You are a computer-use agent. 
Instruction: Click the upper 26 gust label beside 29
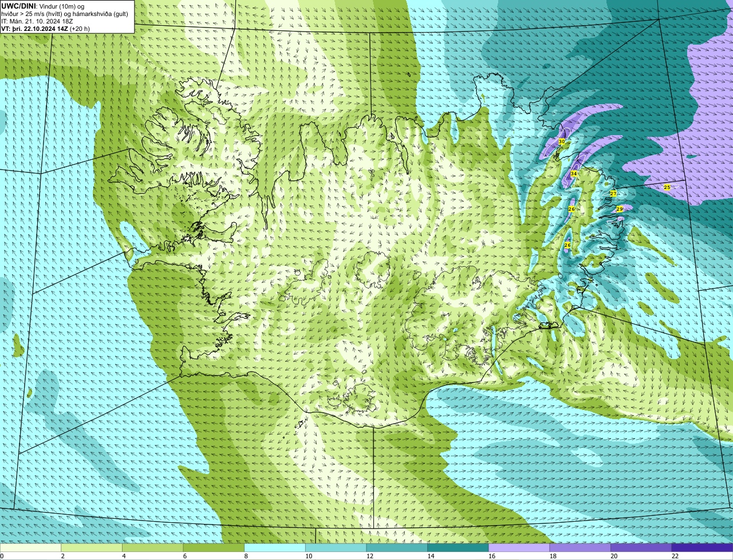coord(571,209)
